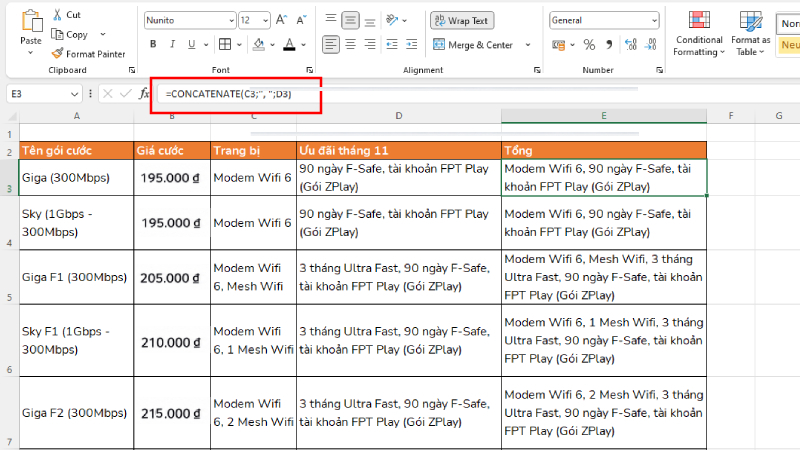This screenshot has width=800, height=450.
Task: Apply accounting number format
Action: coord(559,45)
